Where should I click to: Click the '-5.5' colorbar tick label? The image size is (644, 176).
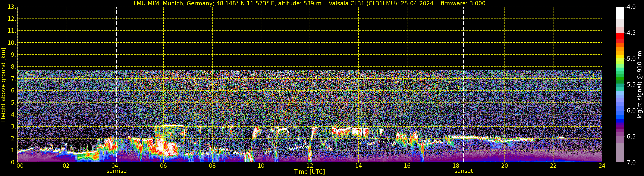click(x=630, y=85)
